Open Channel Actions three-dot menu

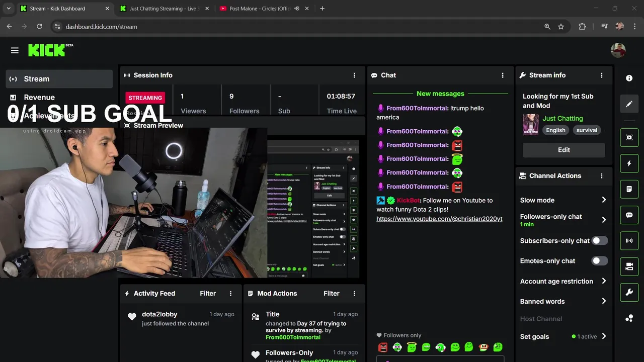(x=601, y=176)
